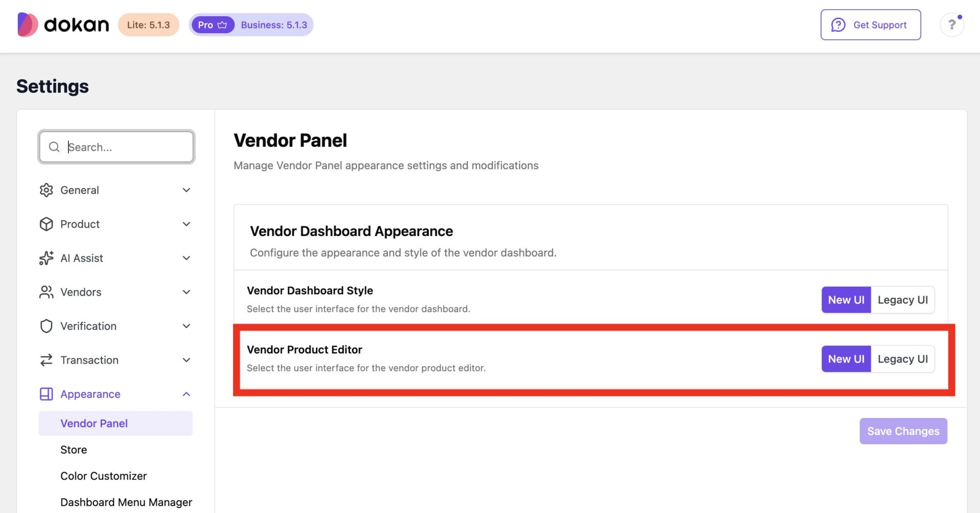This screenshot has width=980, height=513.
Task: Open the Store appearance settings
Action: (73, 450)
